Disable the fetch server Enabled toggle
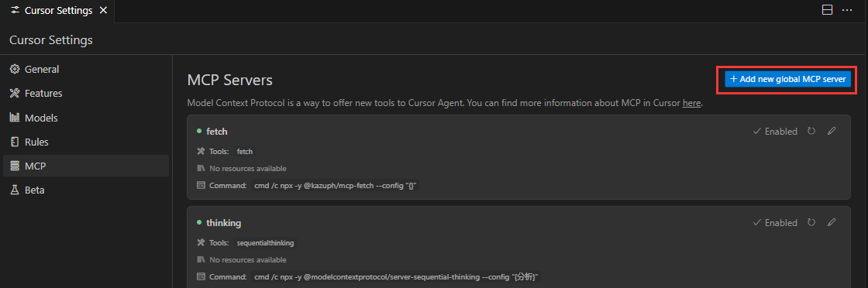Screen dimensions: 868x288 pyautogui.click(x=775, y=131)
